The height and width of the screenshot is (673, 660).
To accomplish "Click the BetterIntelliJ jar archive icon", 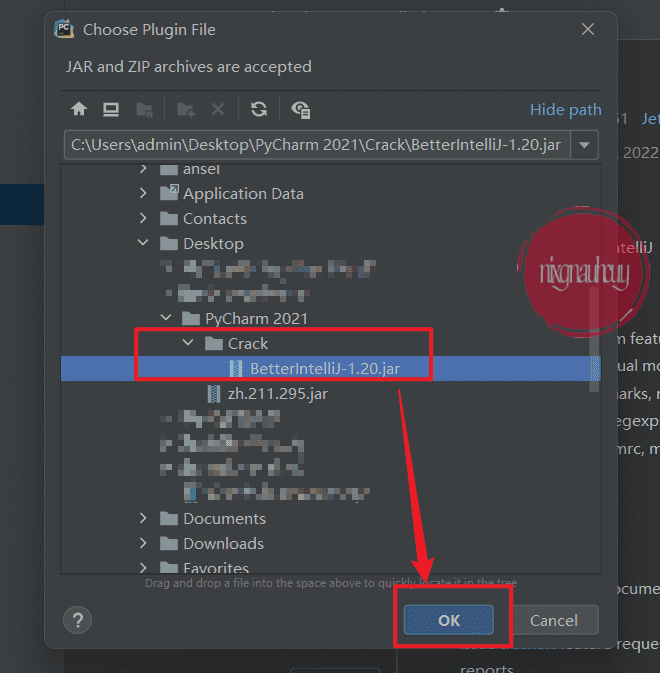I will (x=236, y=368).
